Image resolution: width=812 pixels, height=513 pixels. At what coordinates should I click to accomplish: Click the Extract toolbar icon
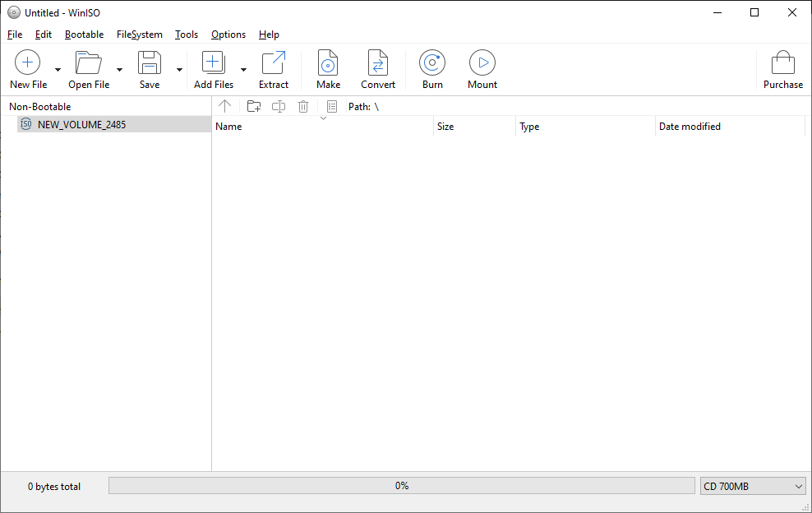coord(274,62)
